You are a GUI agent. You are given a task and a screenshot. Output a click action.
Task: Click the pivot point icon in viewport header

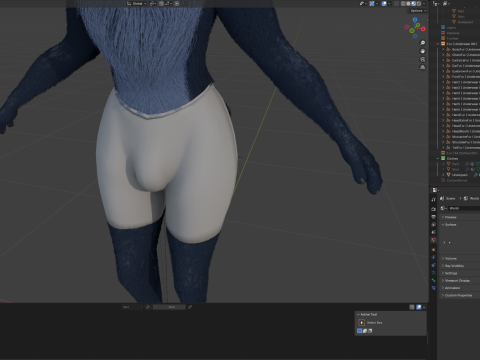[153, 3]
